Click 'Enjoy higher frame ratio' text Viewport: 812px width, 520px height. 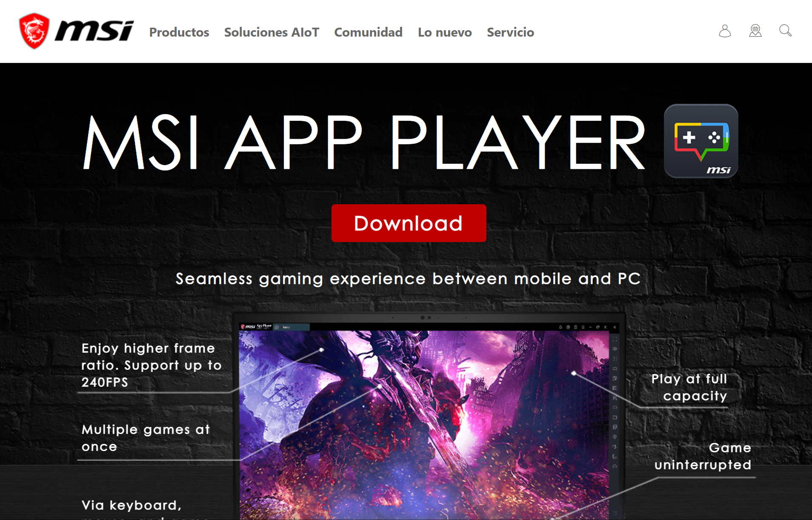152,365
